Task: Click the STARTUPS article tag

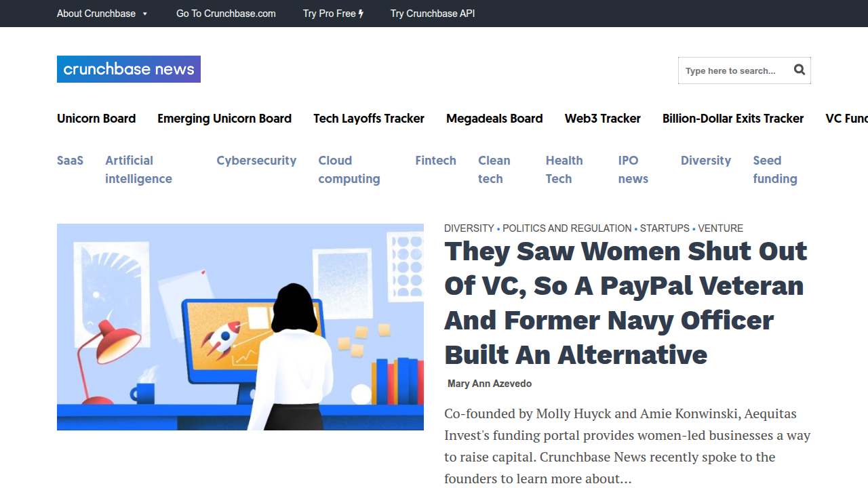Action: pyautogui.click(x=665, y=228)
